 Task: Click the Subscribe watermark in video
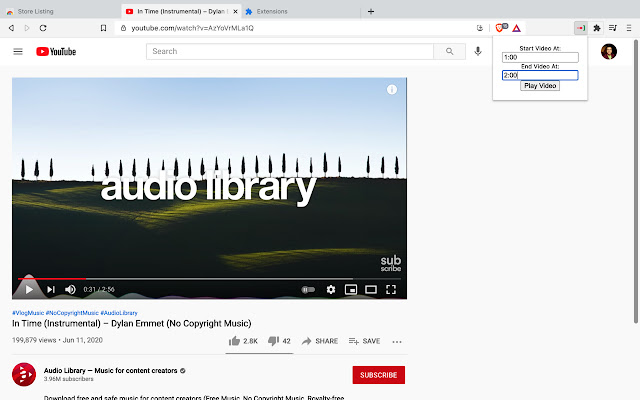pyautogui.click(x=391, y=263)
